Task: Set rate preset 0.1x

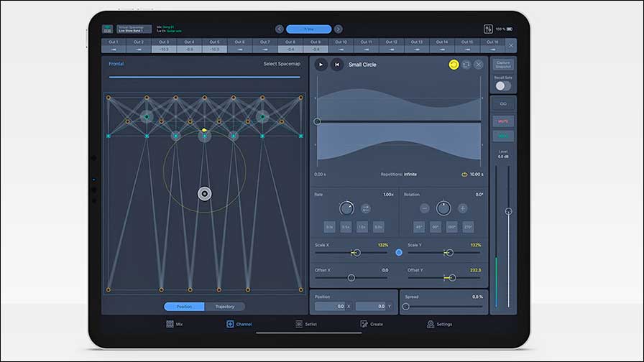Action: [329, 227]
